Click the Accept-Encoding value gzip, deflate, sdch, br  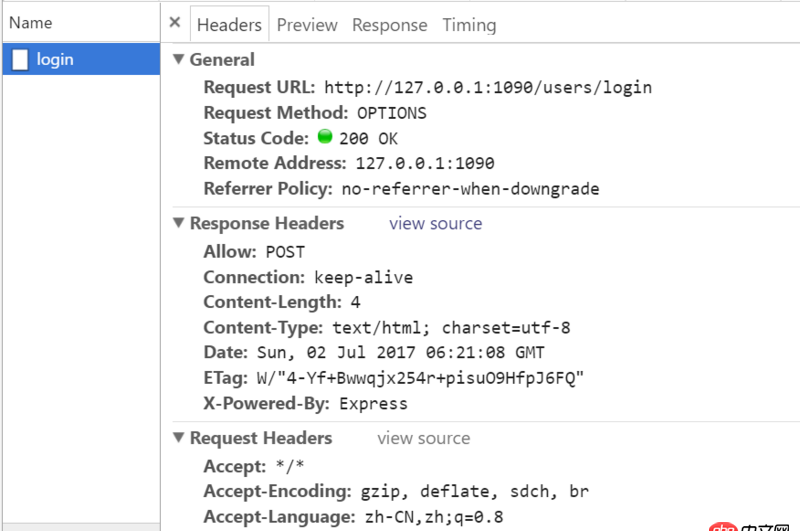(x=475, y=492)
